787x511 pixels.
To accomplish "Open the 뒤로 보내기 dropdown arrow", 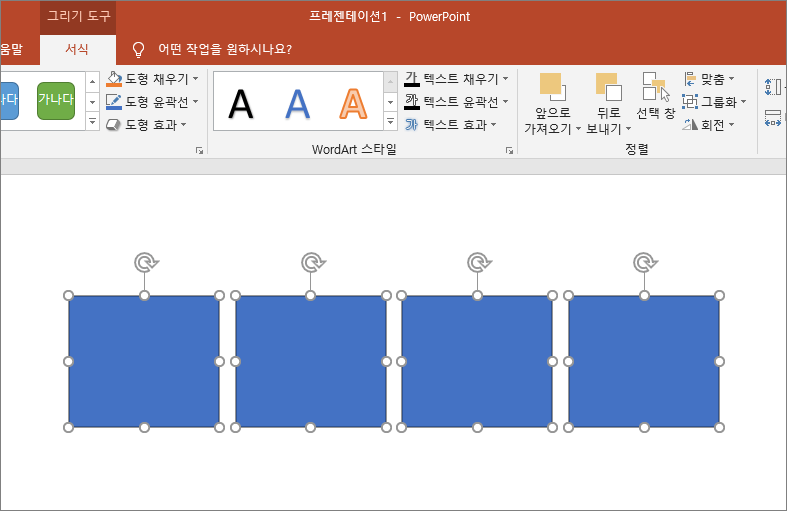I will coord(628,130).
